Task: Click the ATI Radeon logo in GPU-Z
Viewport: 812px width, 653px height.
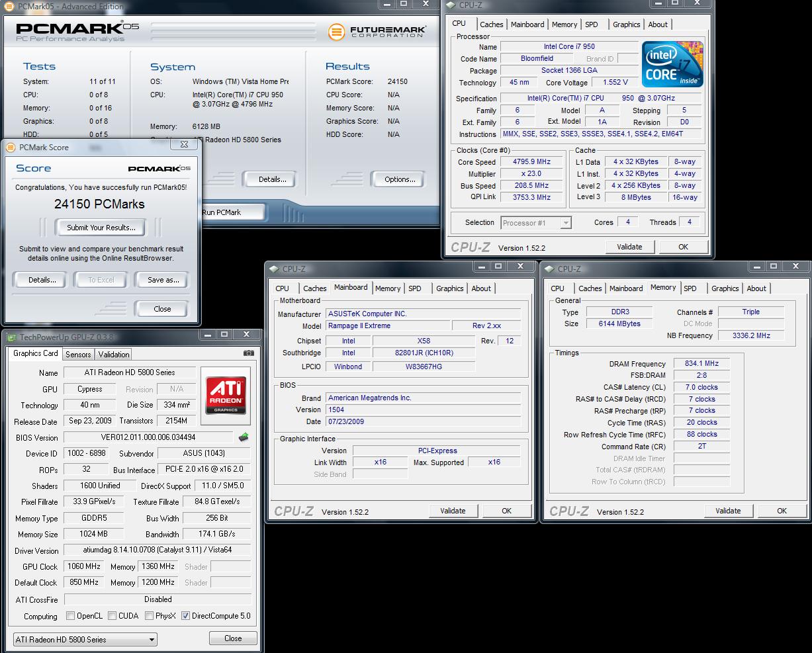Action: (226, 396)
